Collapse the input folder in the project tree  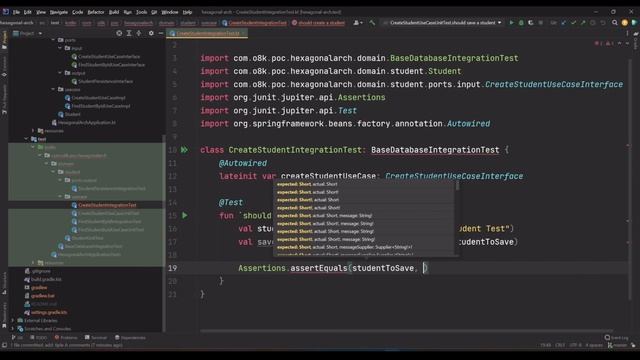click(x=60, y=48)
